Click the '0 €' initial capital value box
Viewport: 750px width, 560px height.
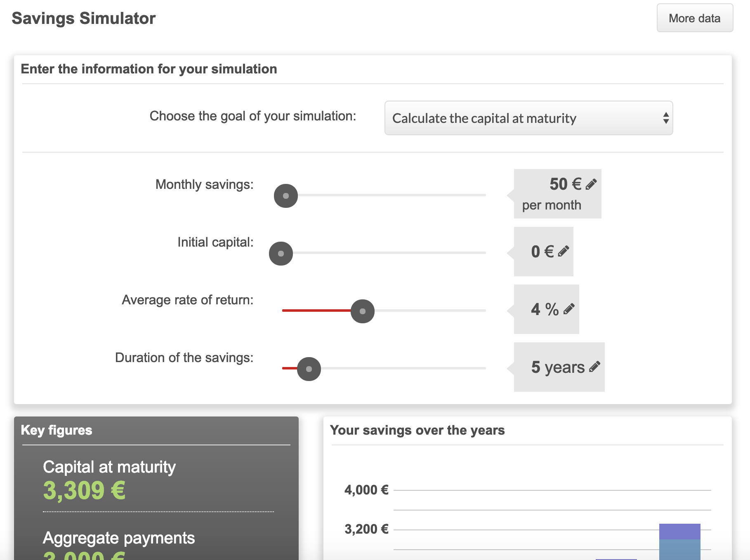point(543,251)
